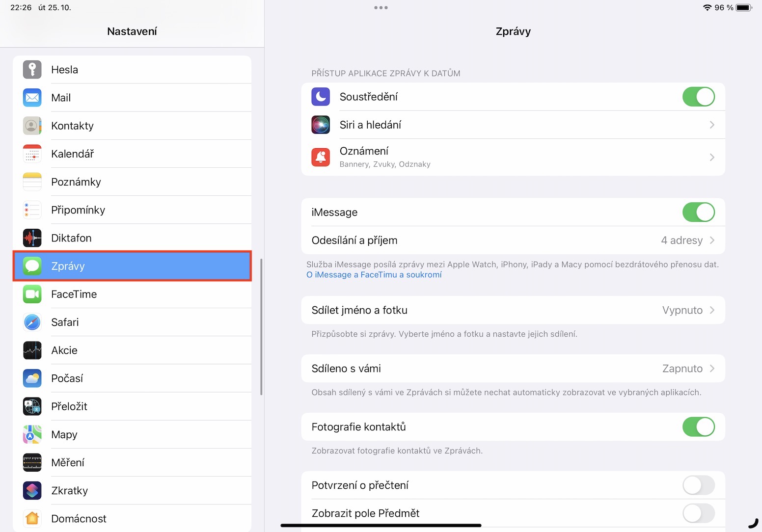Open the Akcie settings
The height and width of the screenshot is (532, 762).
(x=132, y=350)
